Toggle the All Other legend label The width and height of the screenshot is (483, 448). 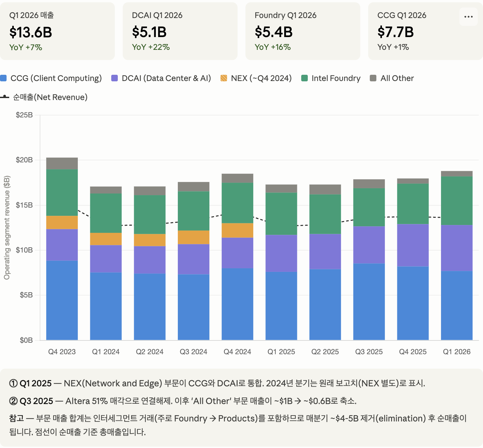click(x=397, y=78)
